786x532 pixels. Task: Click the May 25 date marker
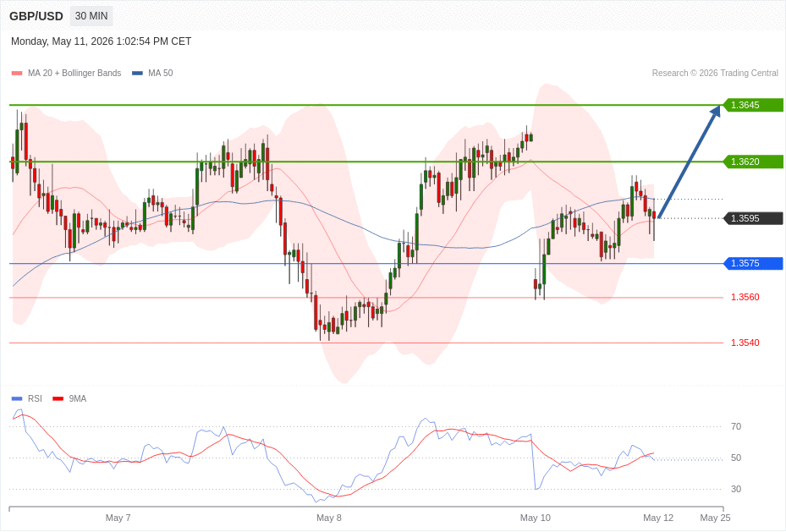click(x=715, y=518)
